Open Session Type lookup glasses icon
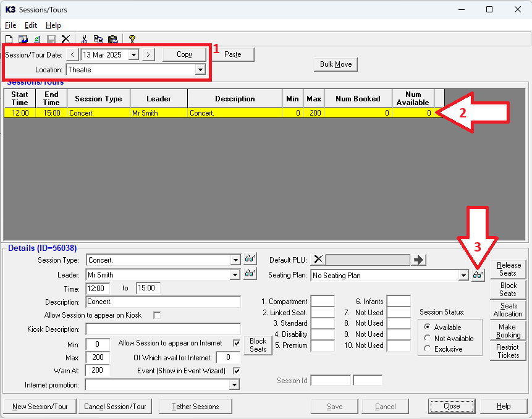This screenshot has height=419, width=532. (250, 259)
